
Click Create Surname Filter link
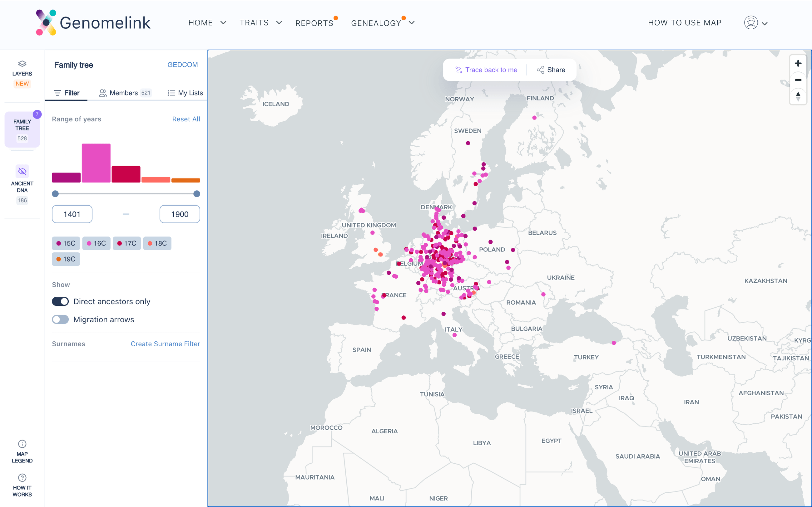tap(165, 344)
